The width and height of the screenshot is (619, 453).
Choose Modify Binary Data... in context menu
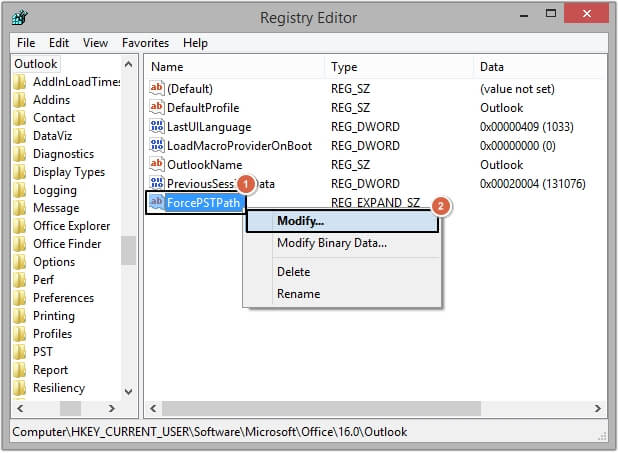point(331,243)
